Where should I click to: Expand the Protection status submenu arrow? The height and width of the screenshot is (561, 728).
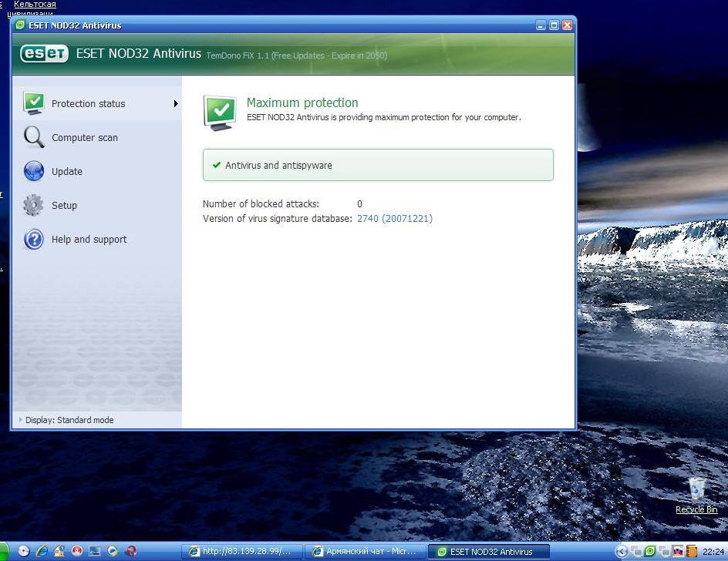tap(176, 103)
